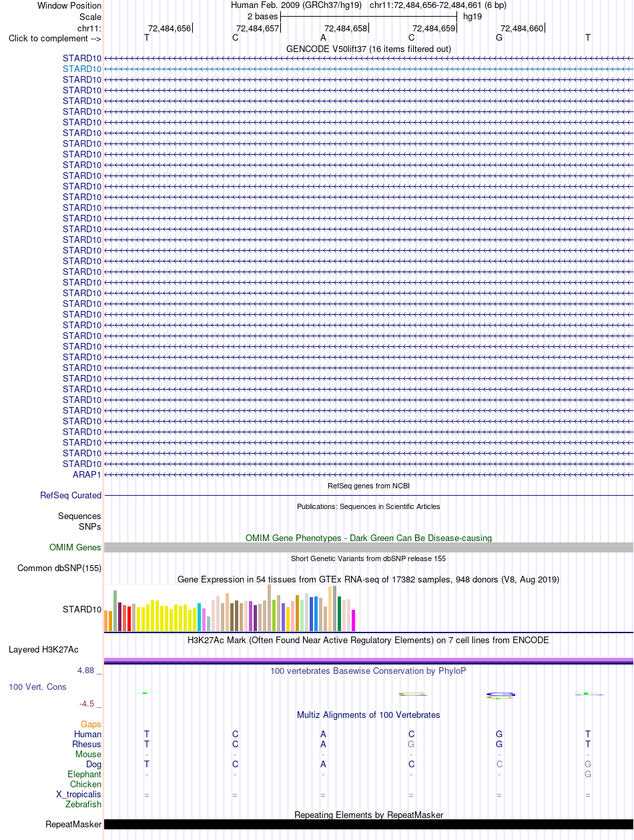Click base A in Human alignment row
This screenshot has height=840, width=634.
coord(323,734)
